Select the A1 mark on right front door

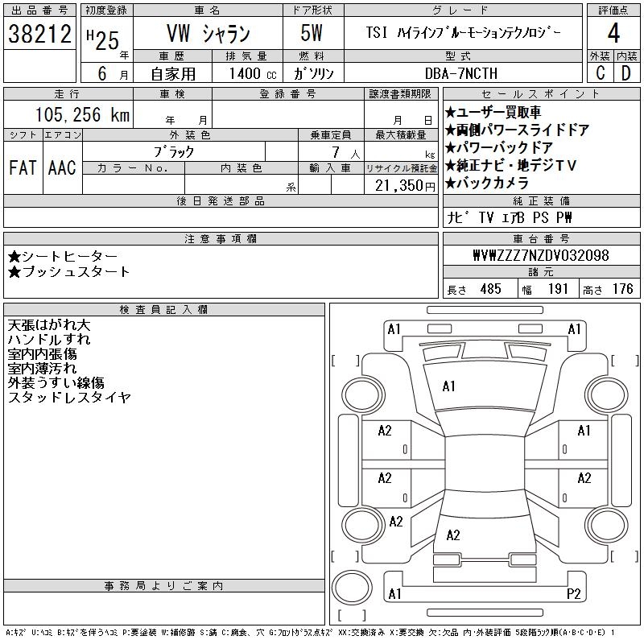click(584, 431)
